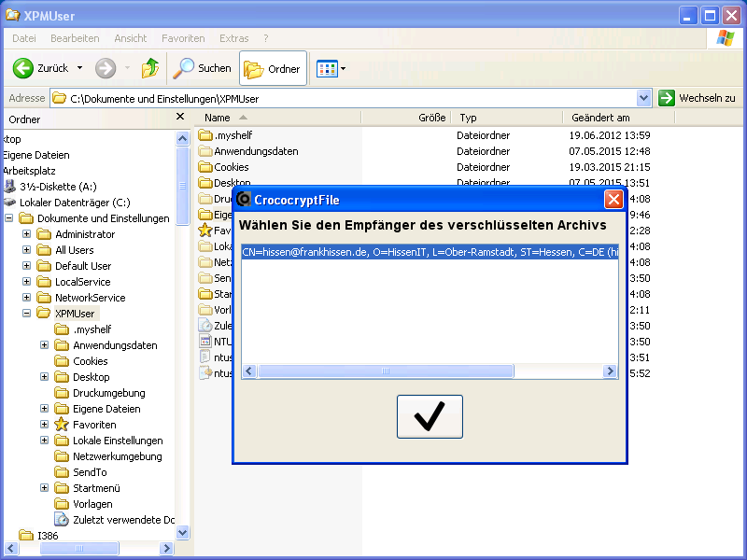Open the ? help menu
The width and height of the screenshot is (747, 560).
click(x=266, y=38)
